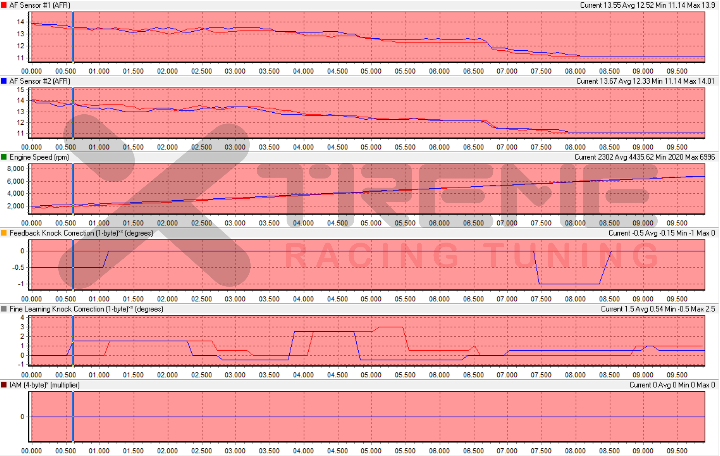Click the red AF Sensor #1 color swatch
Viewport: 720px width, 456px height.
coord(4,5)
